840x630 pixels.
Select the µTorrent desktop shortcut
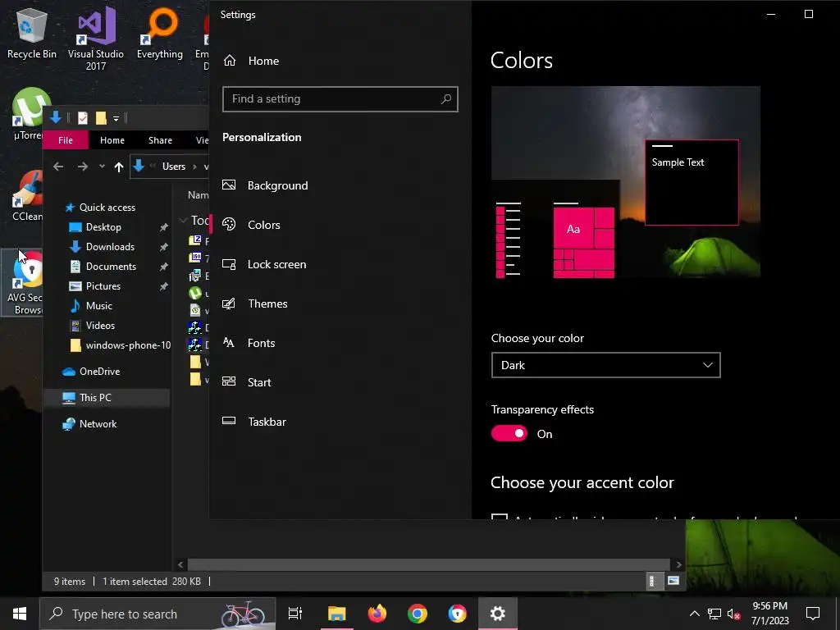[28, 114]
